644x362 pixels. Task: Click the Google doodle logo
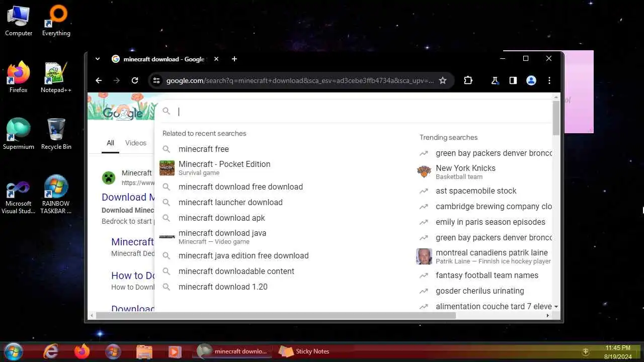pyautogui.click(x=122, y=107)
